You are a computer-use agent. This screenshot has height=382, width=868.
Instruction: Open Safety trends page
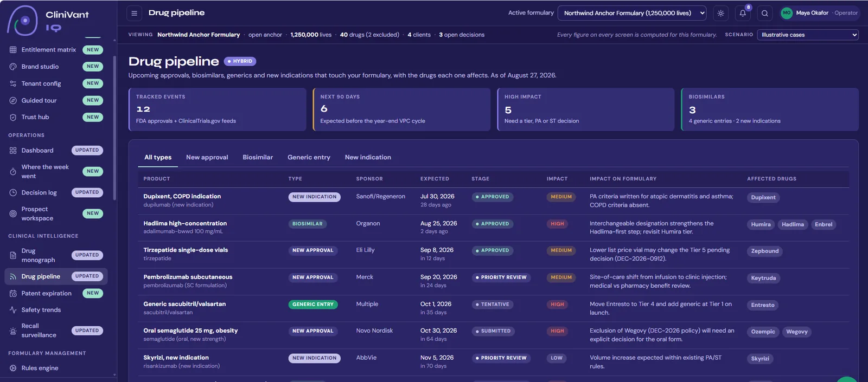(x=56, y=310)
